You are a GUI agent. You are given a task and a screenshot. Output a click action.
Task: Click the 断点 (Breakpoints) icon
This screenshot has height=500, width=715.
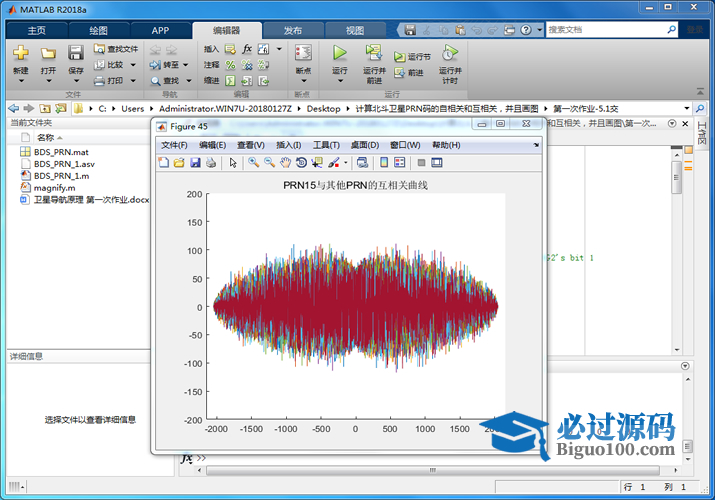(303, 53)
